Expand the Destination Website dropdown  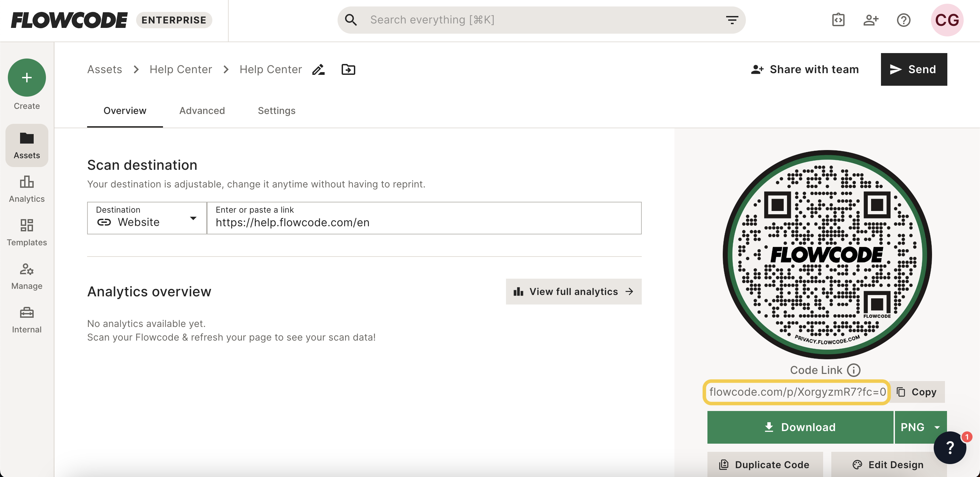[x=147, y=218]
